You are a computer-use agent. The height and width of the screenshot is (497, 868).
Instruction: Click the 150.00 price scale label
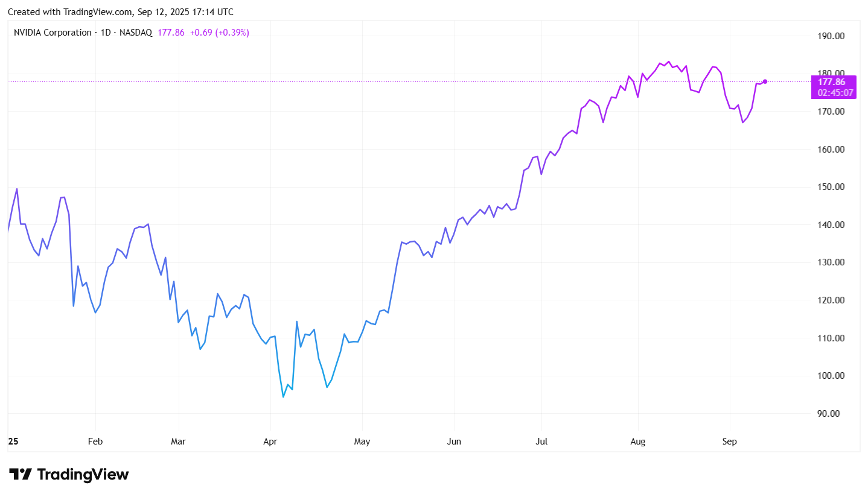pos(831,187)
